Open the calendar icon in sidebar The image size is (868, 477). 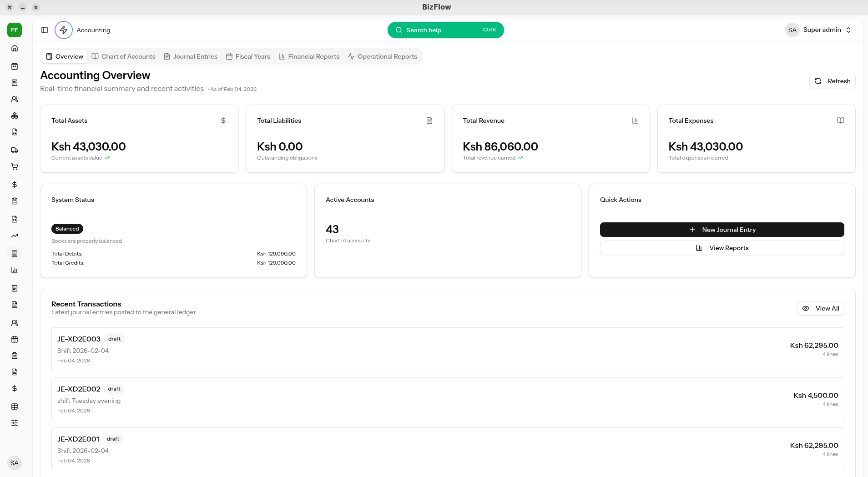tap(15, 339)
